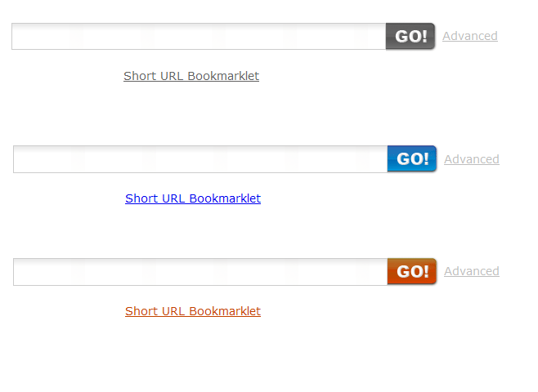Show advanced options for the bottommost form
Viewport: 538px width, 392px height.
tap(472, 271)
